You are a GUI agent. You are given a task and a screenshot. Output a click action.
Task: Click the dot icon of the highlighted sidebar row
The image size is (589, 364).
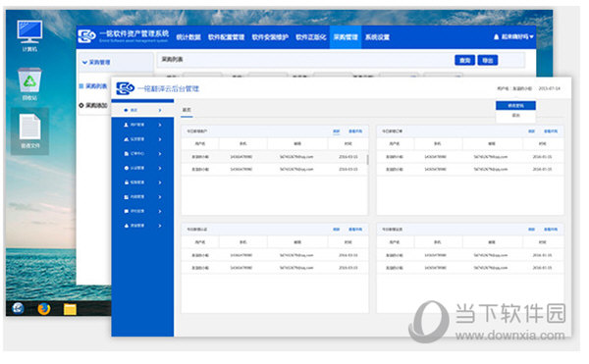click(x=126, y=110)
